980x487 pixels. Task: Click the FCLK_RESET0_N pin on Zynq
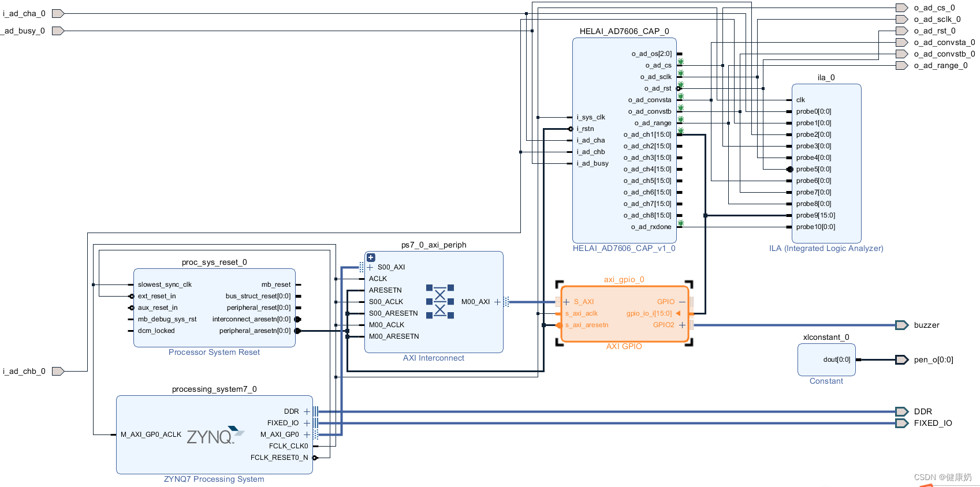pyautogui.click(x=280, y=458)
